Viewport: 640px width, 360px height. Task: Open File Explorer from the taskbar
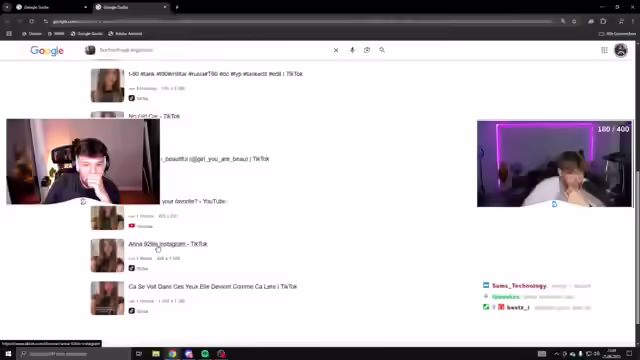tap(156, 353)
